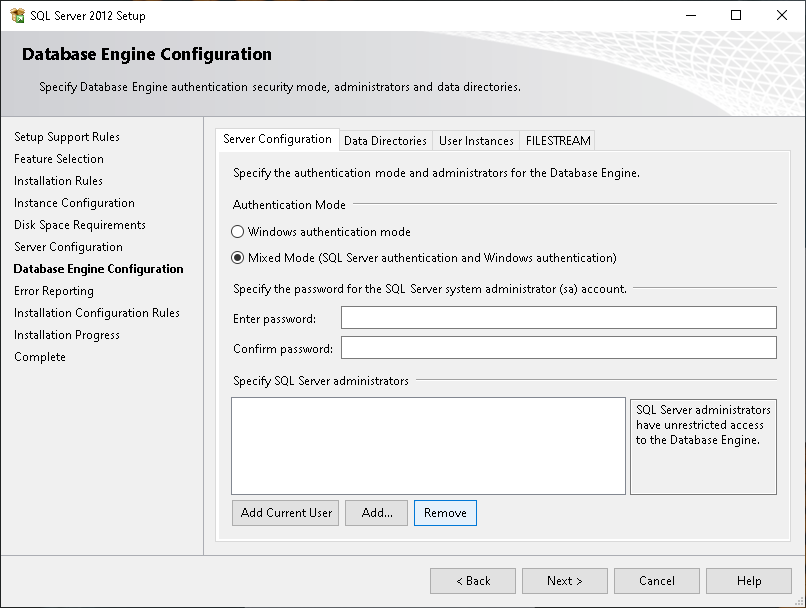Add the current user as administrator
Viewport: 806px width, 608px height.
(x=285, y=513)
